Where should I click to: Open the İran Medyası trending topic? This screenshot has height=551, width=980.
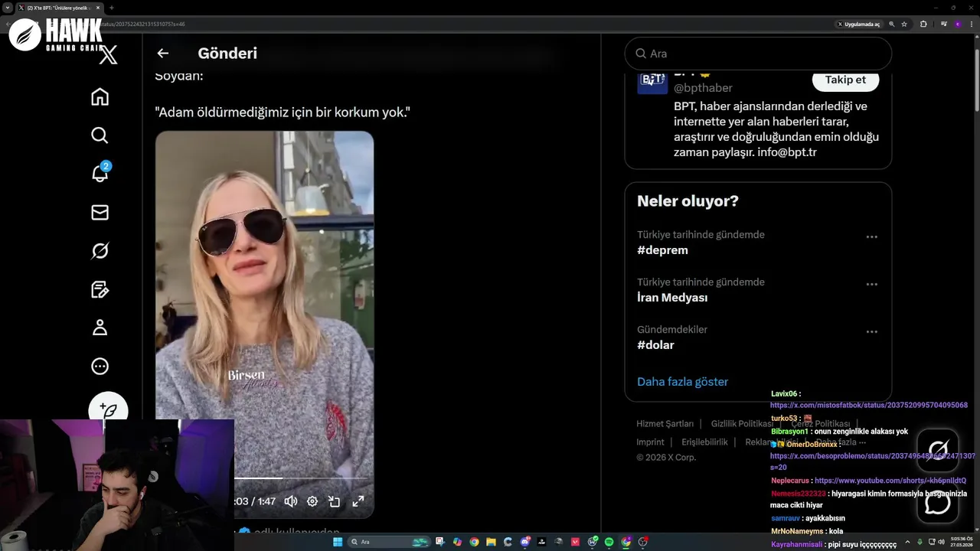672,298
